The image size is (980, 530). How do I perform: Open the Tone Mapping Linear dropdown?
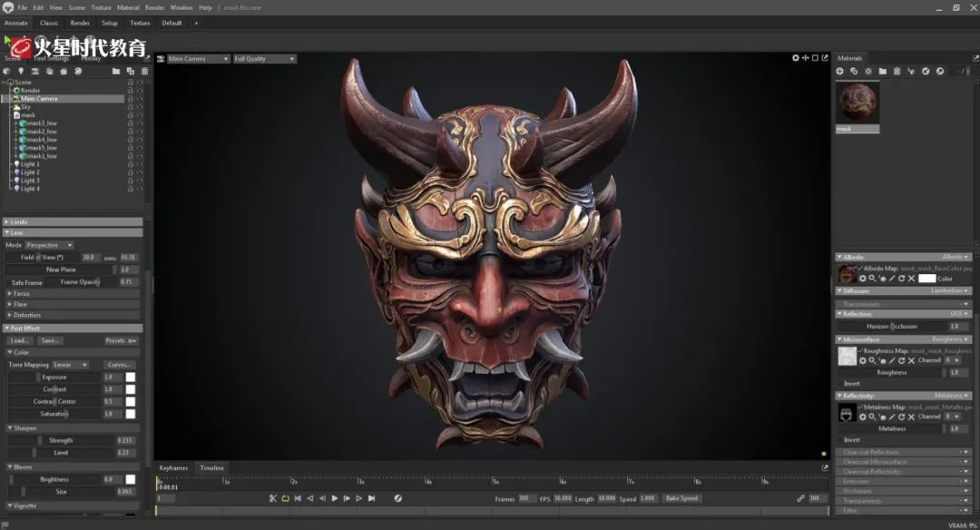coord(70,365)
